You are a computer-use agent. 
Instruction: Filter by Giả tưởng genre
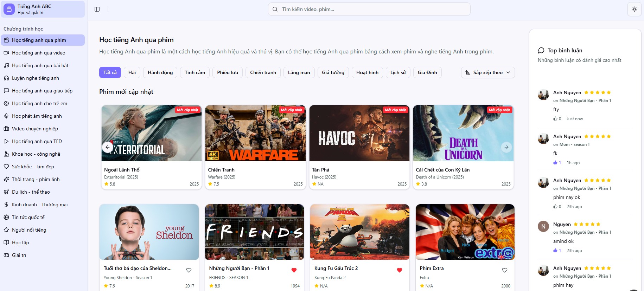pos(333,72)
